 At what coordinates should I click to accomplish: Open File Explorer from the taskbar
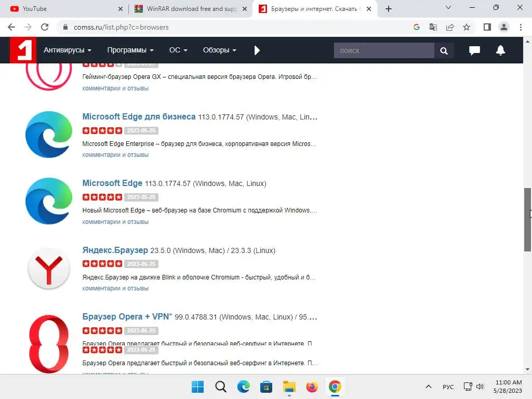(289, 387)
